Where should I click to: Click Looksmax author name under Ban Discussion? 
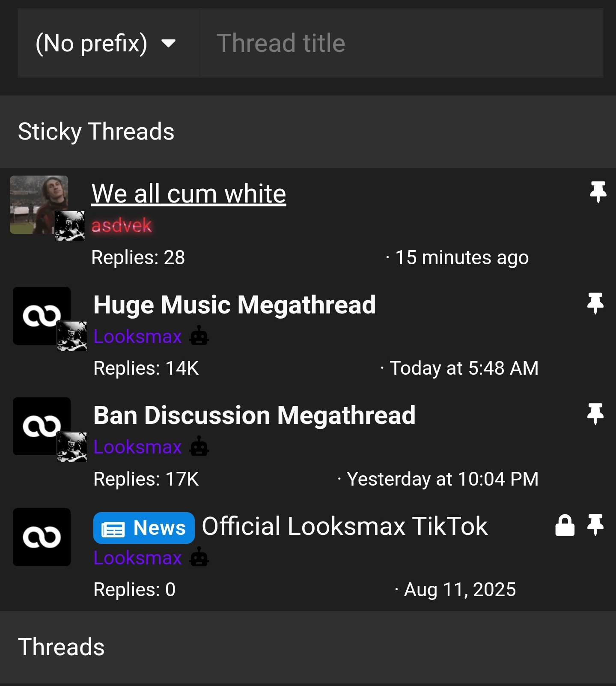[137, 447]
